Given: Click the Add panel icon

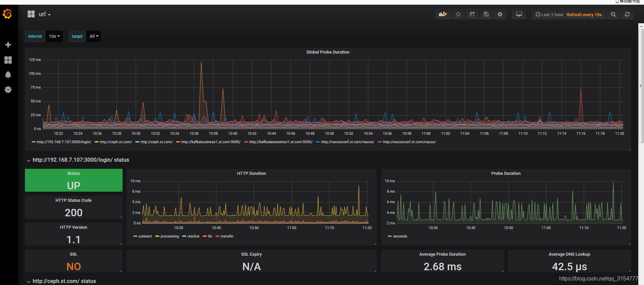Looking at the screenshot, I should point(443,14).
